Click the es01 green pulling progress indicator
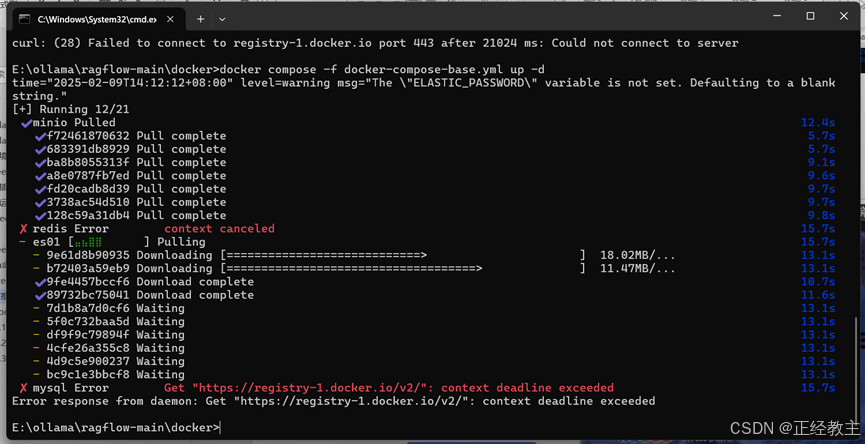 (x=88, y=242)
